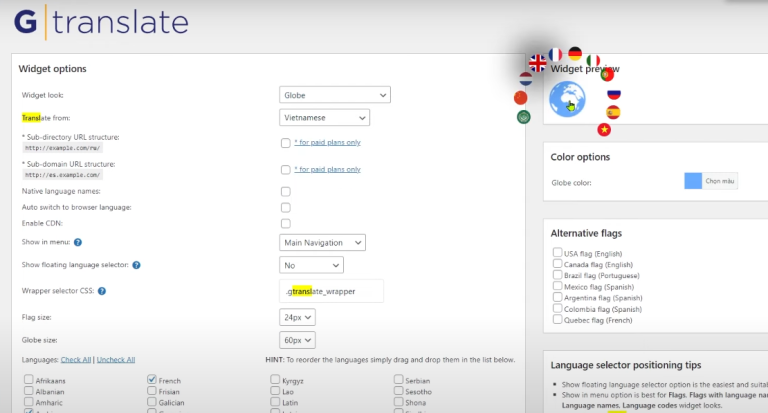Click the globe icon in Widget preview
768x413 pixels.
567,99
